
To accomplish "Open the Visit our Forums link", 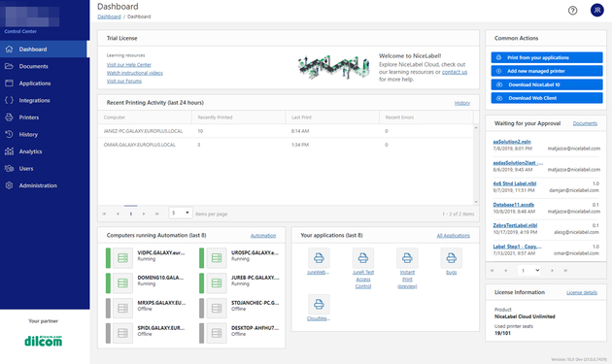I will click(124, 82).
